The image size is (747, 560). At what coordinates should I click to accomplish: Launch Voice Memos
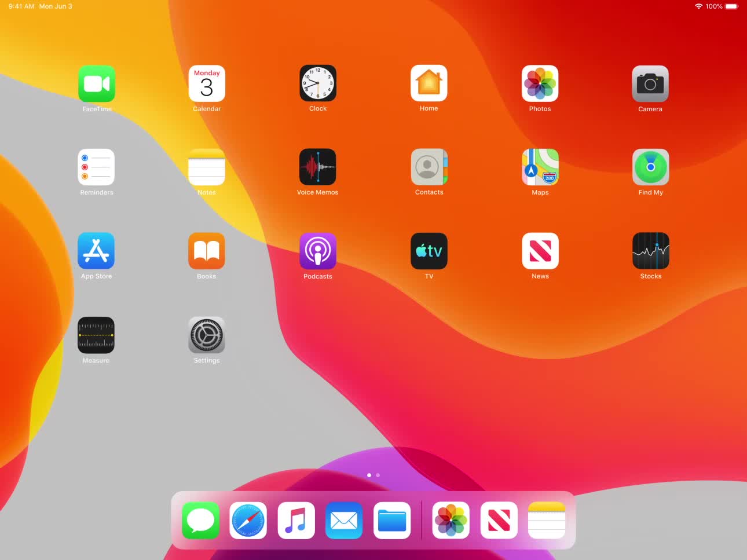[x=318, y=167]
